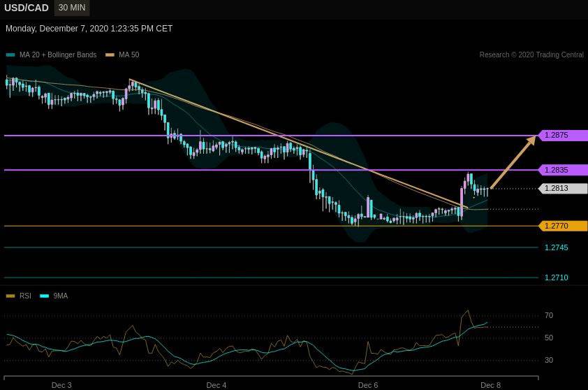Select the 1.2835 resistance price tag
This screenshot has height=390, width=588.
(x=563, y=170)
